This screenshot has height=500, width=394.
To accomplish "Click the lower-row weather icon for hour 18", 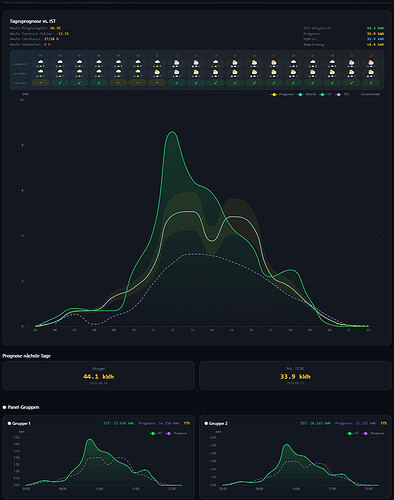I will [293, 72].
